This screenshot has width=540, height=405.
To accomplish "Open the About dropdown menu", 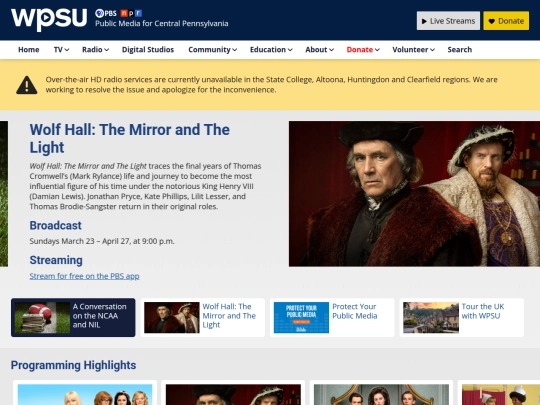I will point(319,50).
